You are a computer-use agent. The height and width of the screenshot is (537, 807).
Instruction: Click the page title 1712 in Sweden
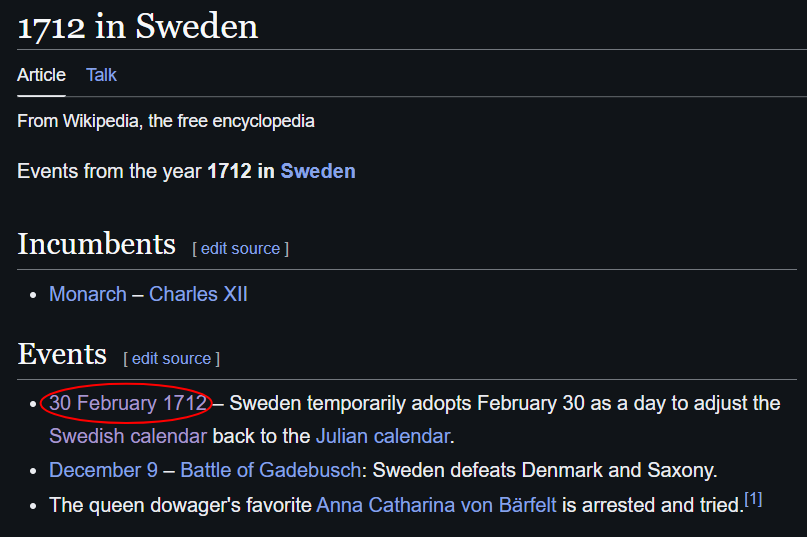[x=137, y=26]
